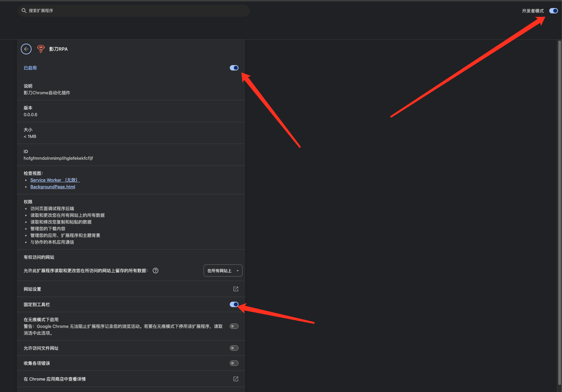Open Chrome 应用商店 details link icon
The image size is (562, 392).
point(236,379)
